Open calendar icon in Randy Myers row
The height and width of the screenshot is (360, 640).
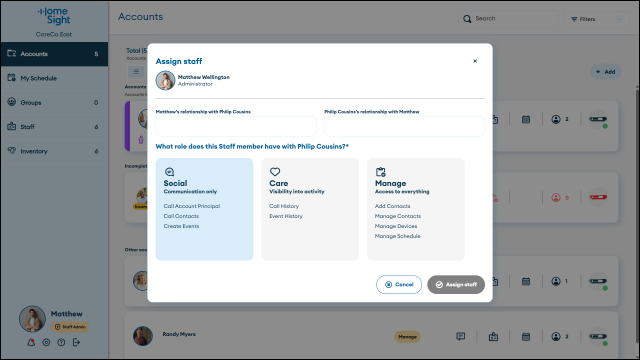pyautogui.click(x=526, y=336)
